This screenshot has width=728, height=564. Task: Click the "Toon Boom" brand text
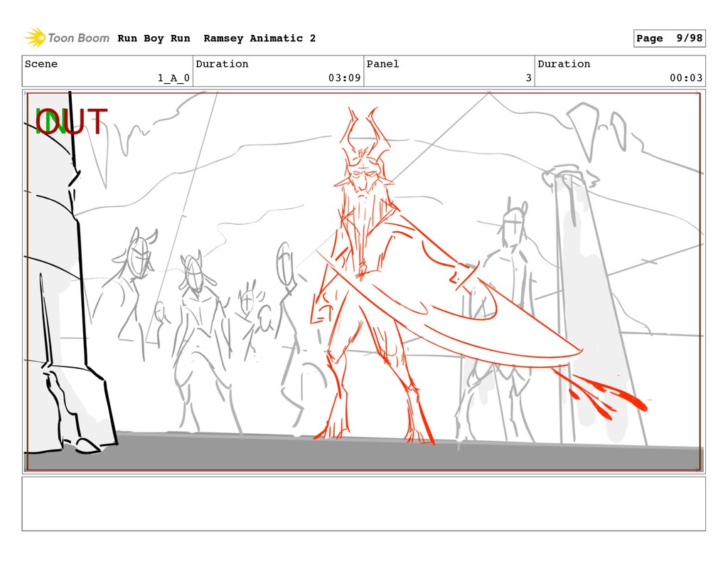[x=78, y=38]
